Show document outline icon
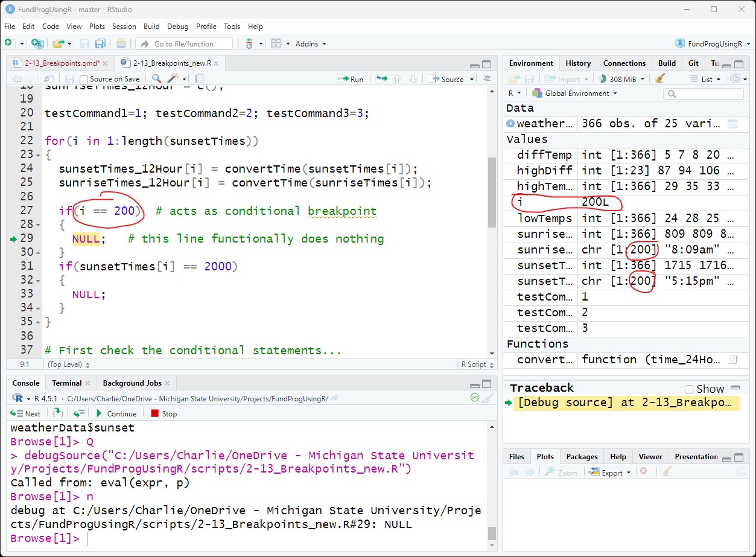Image resolution: width=756 pixels, height=557 pixels. [487, 78]
